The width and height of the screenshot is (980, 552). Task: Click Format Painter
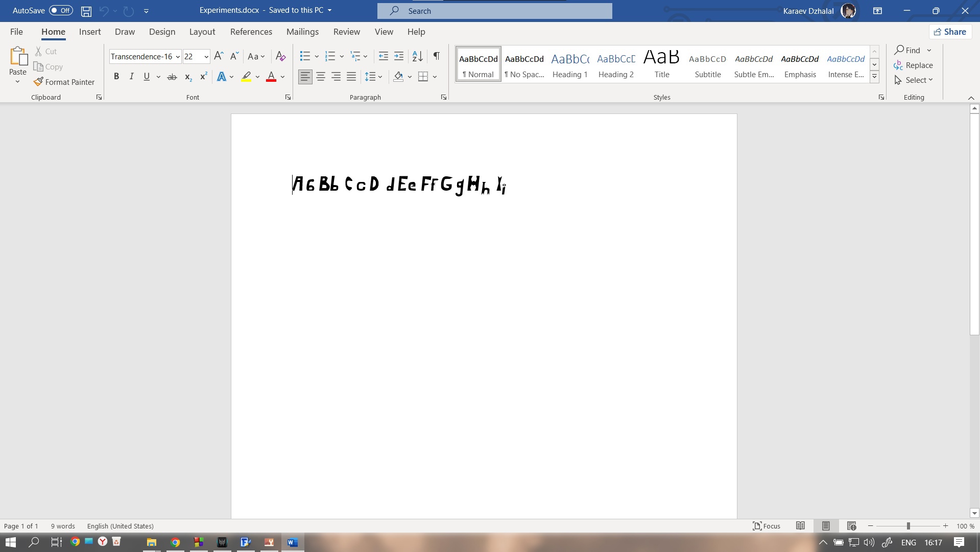[x=64, y=82]
